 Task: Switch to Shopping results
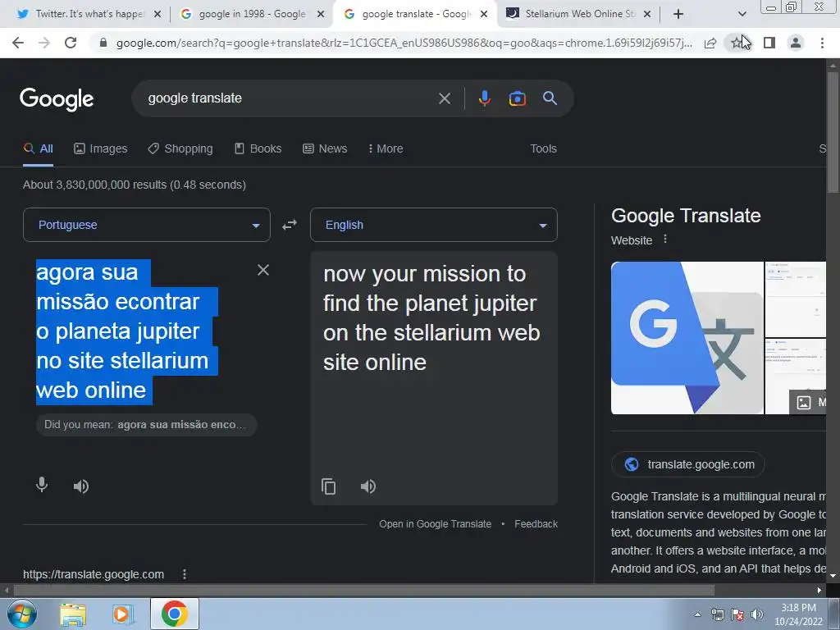tap(180, 149)
